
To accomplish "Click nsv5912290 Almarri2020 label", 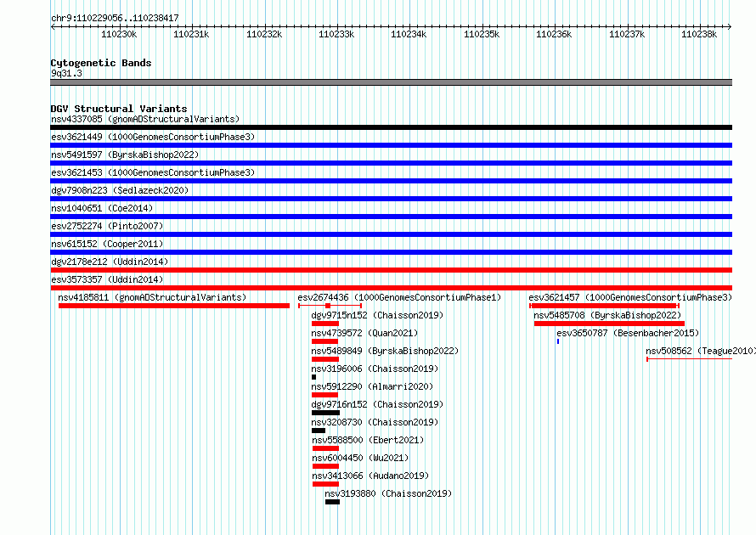I will pos(372,386).
